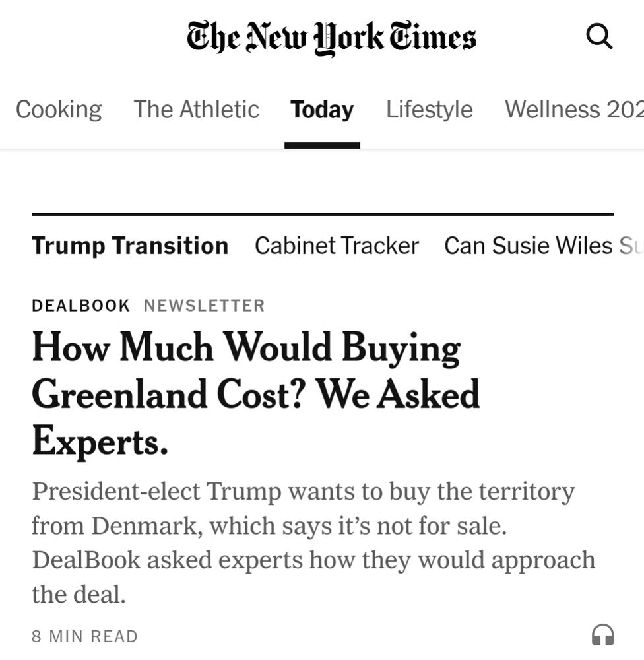Click the Trump Transition link
Viewport: 644px width, 660px height.
pyautogui.click(x=130, y=246)
